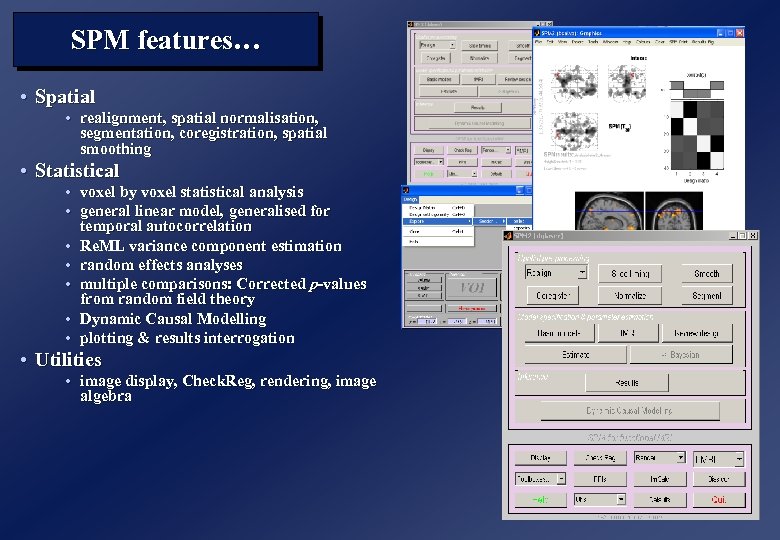
Task: Click PPIs in the front SPM2 window
Action: pyautogui.click(x=600, y=479)
